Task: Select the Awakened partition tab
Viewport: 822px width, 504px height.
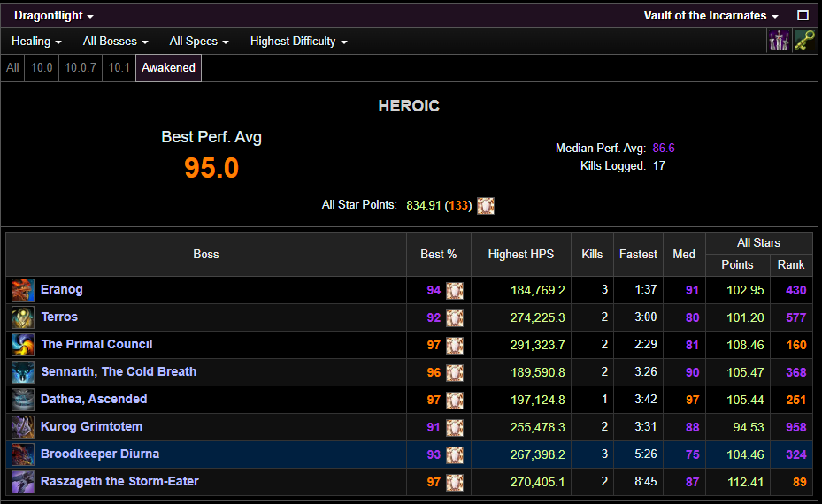Action: 168,67
